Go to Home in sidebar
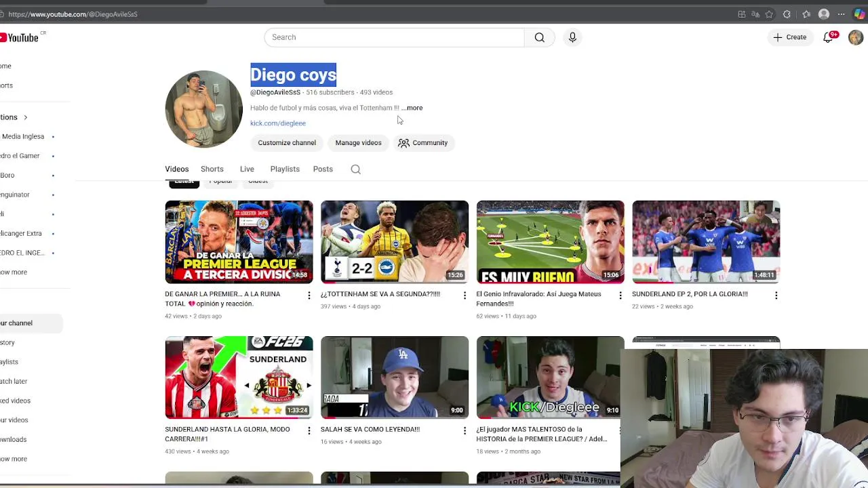The width and height of the screenshot is (868, 488). coord(6,66)
